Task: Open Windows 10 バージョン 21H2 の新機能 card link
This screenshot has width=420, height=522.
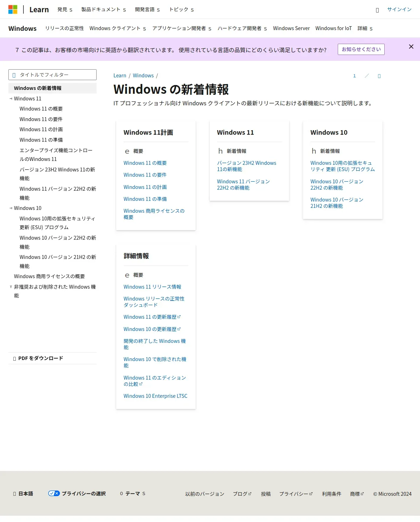Action: 337,203
